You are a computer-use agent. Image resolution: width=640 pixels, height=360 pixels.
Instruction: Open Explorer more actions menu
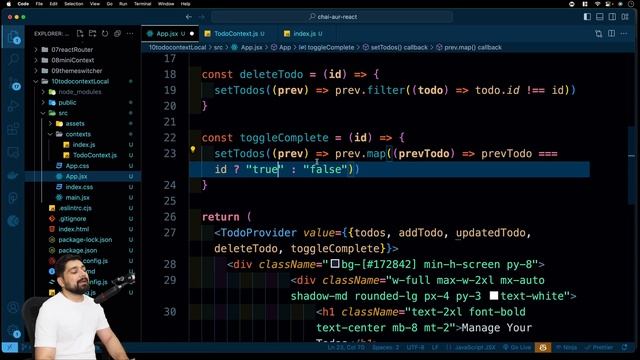click(x=130, y=33)
